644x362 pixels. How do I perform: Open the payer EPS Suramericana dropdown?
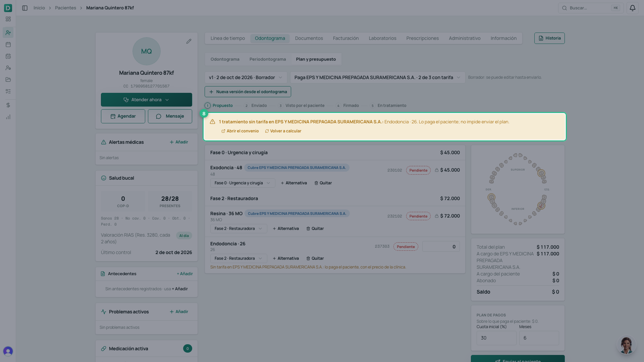pyautogui.click(x=377, y=77)
